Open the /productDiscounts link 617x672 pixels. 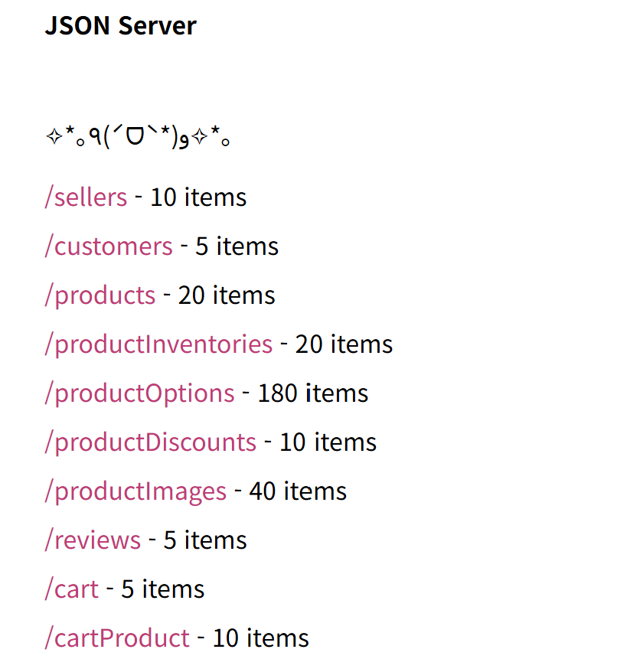[150, 442]
